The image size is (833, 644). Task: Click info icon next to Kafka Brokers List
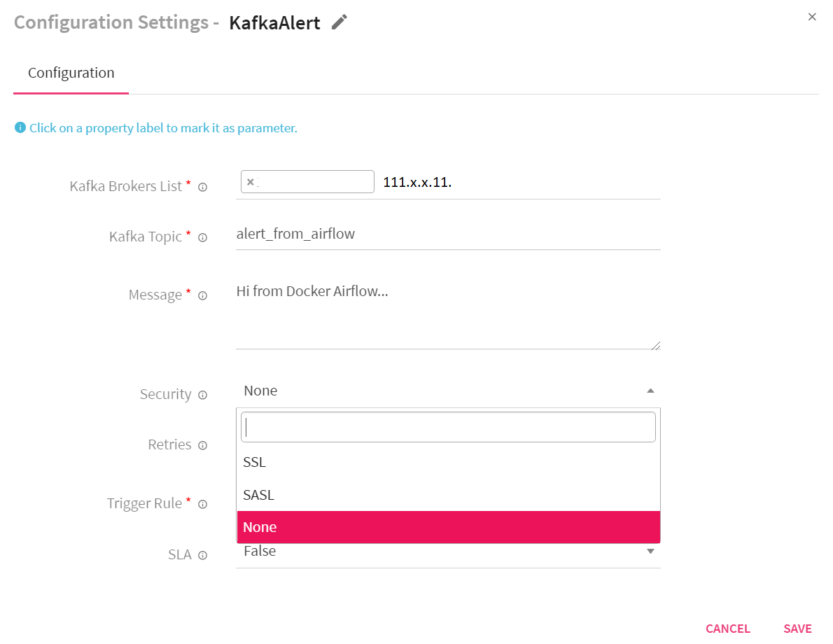203,187
